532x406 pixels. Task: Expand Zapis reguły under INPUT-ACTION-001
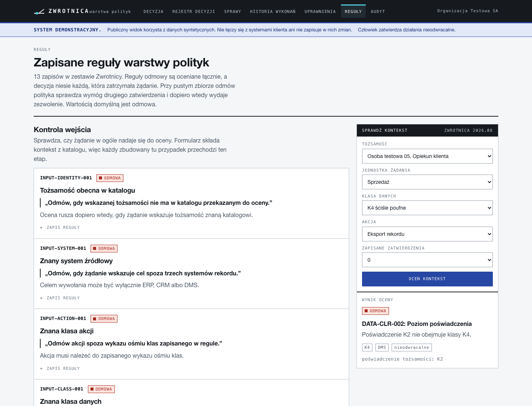pyautogui.click(x=60, y=369)
